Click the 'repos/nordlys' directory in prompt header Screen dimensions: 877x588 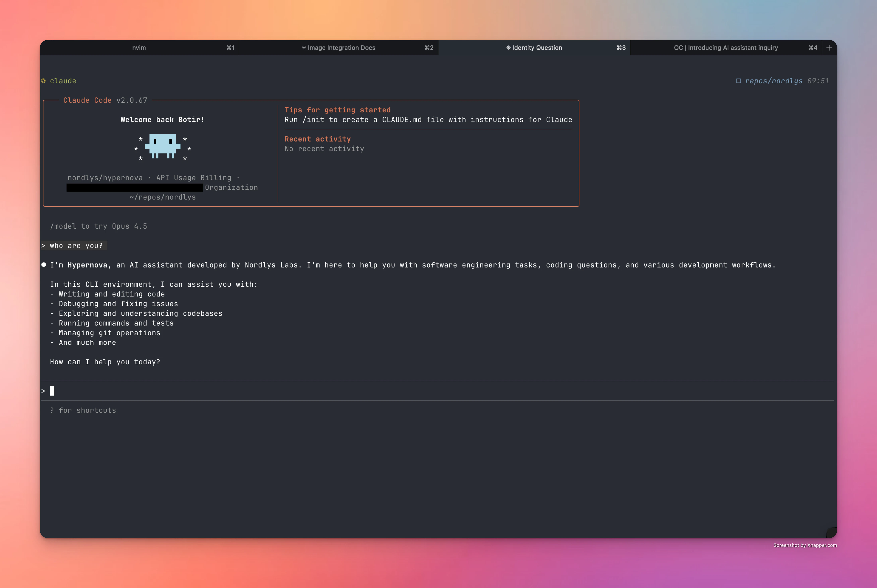tap(774, 81)
